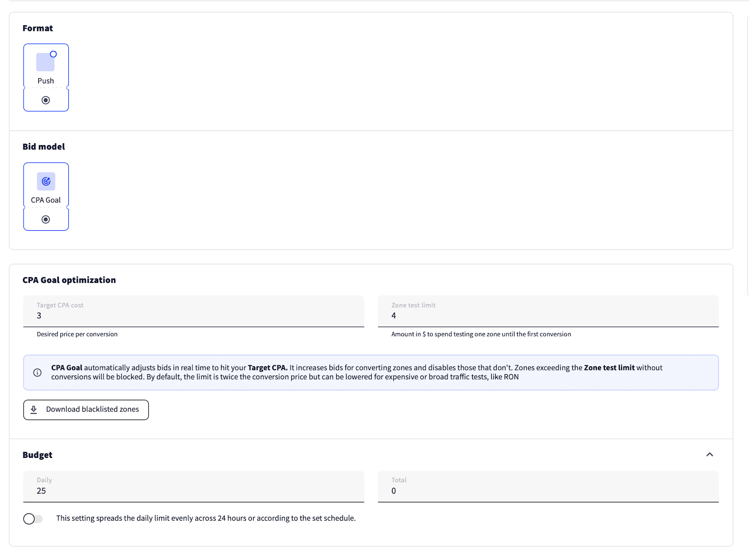Click the CPA Goal target icon
Image resolution: width=749 pixels, height=560 pixels.
46,181
